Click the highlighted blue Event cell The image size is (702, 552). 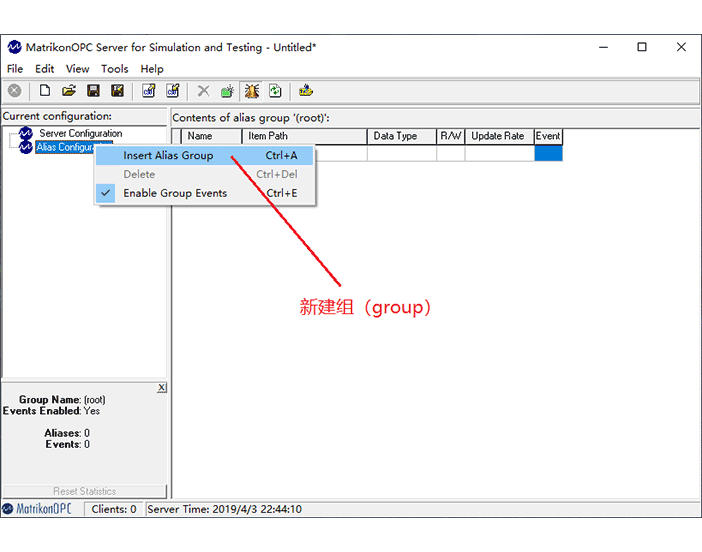548,153
